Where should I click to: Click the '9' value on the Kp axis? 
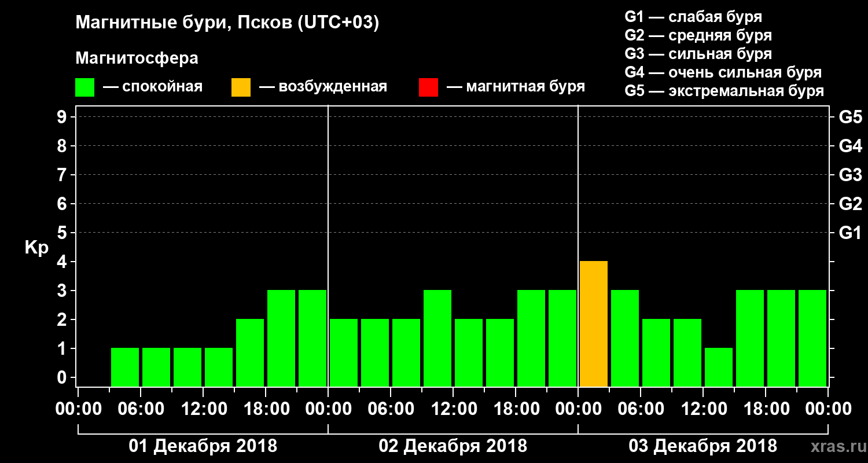(62, 117)
